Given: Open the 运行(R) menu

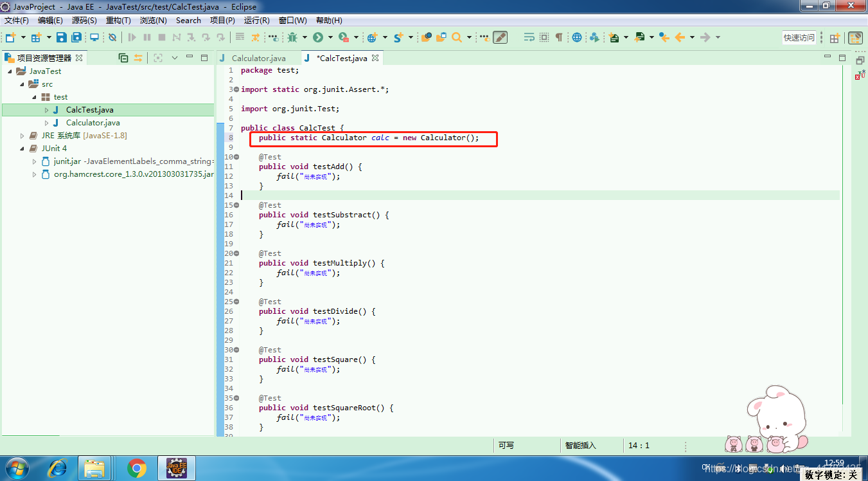Looking at the screenshot, I should tap(257, 21).
